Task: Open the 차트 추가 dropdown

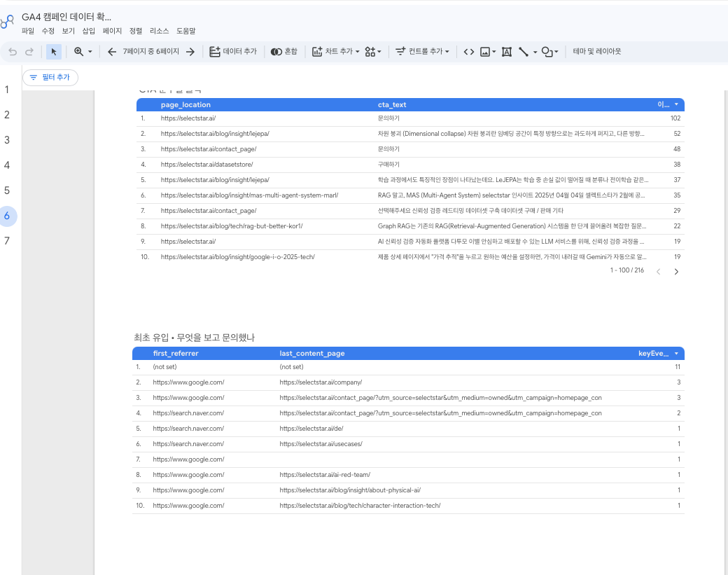Action: click(x=336, y=52)
